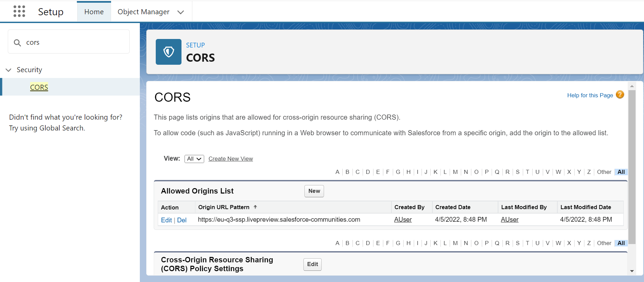Edit the livepreview origin entry
Viewport: 644px width, 282px height.
tap(167, 220)
